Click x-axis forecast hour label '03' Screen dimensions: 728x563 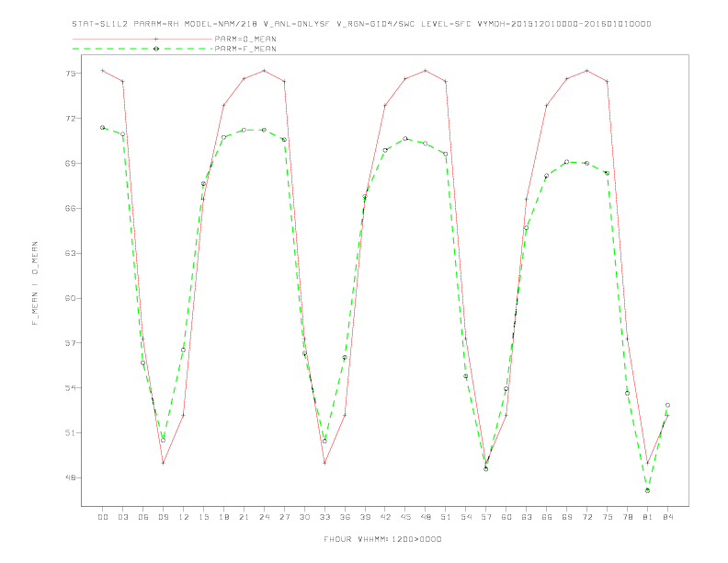(122, 517)
